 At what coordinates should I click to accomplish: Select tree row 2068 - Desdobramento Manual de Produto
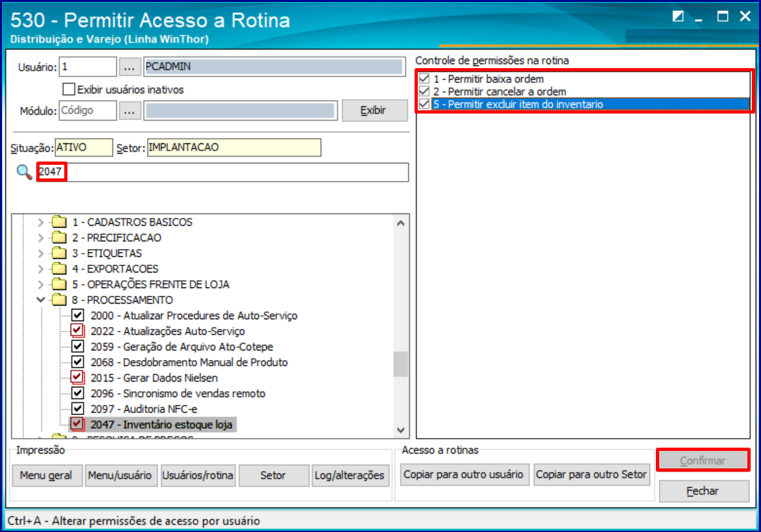coord(189,362)
